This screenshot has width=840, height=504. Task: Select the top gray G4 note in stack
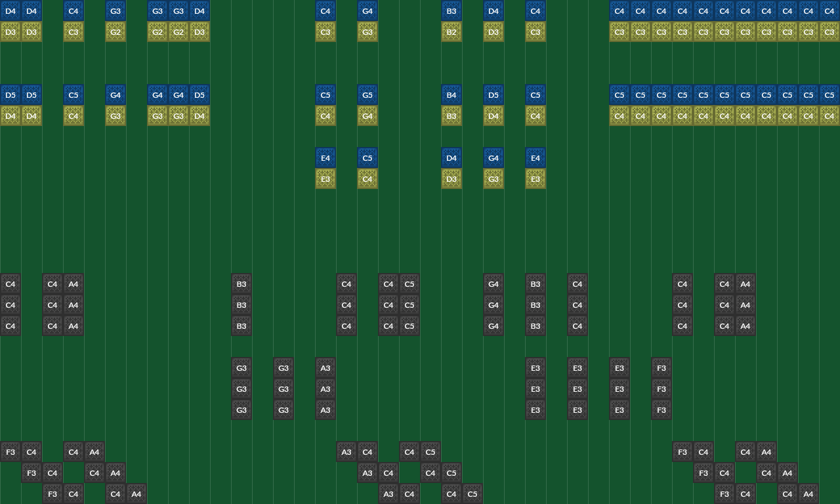tap(493, 283)
